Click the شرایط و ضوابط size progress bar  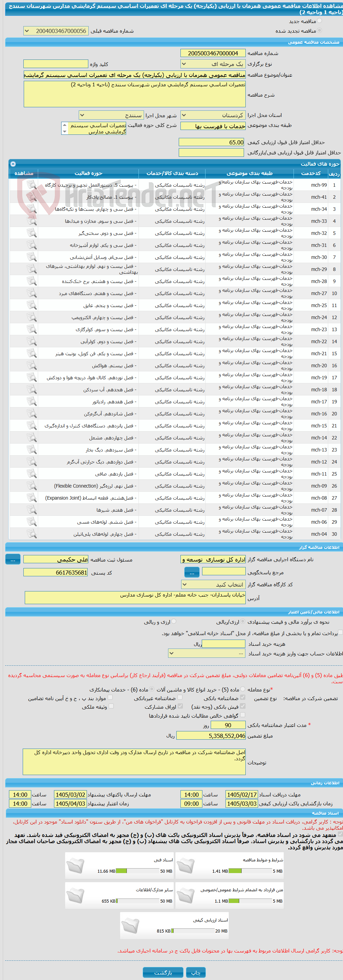click(x=250, y=871)
